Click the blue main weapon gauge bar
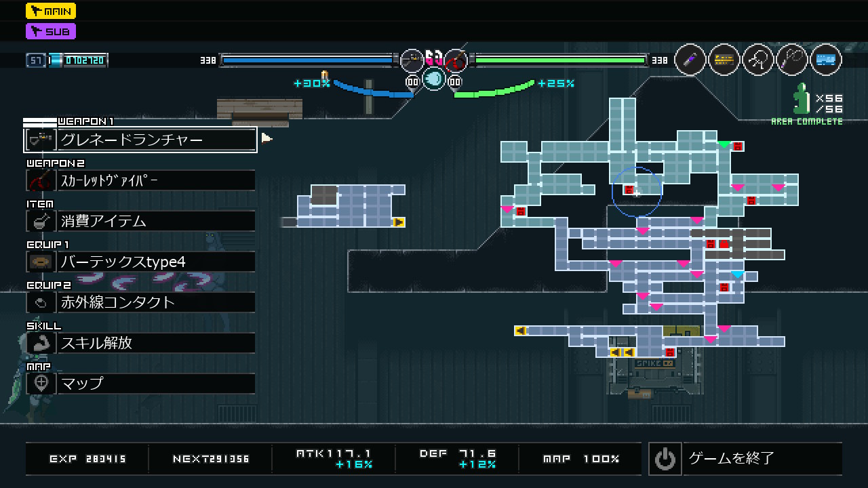The width and height of the screenshot is (868, 488). 309,60
